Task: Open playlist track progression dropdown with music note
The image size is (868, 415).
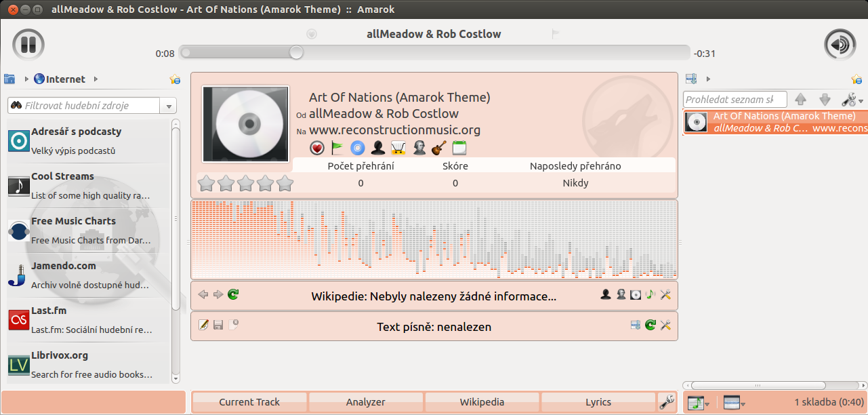Action: [699, 403]
